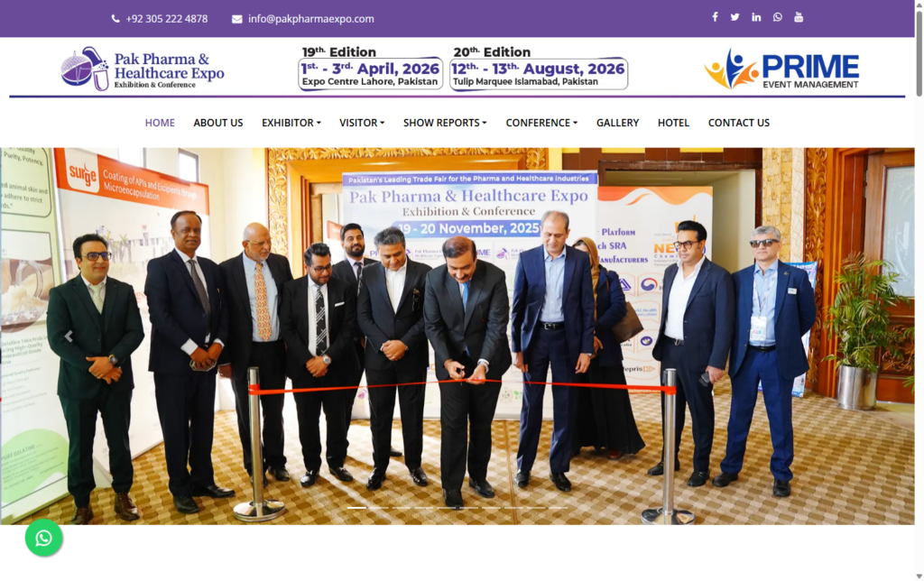Open the CONFERENCE dropdown menu
Viewport: 924px width, 581px height.
coord(541,123)
